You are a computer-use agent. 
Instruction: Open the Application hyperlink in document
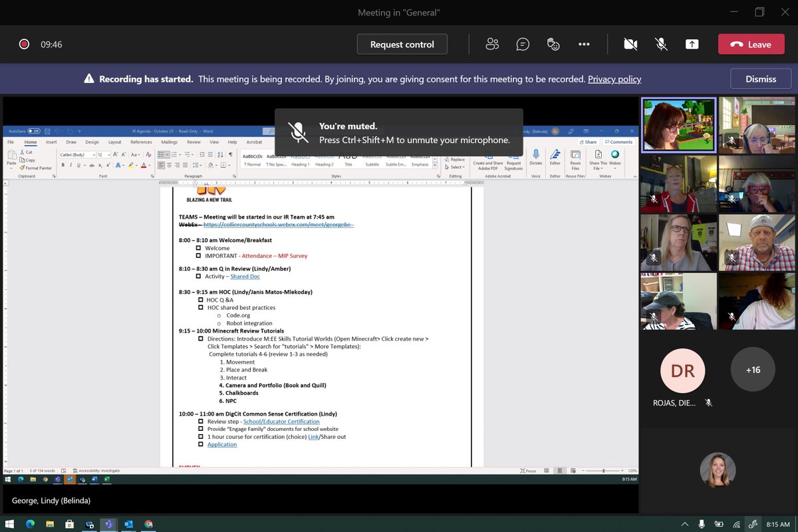tap(222, 444)
